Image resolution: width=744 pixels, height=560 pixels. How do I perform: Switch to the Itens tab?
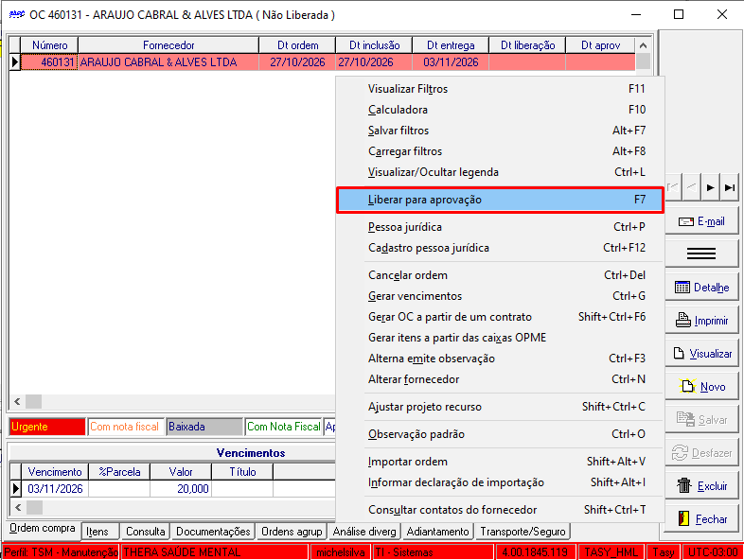pos(100,532)
